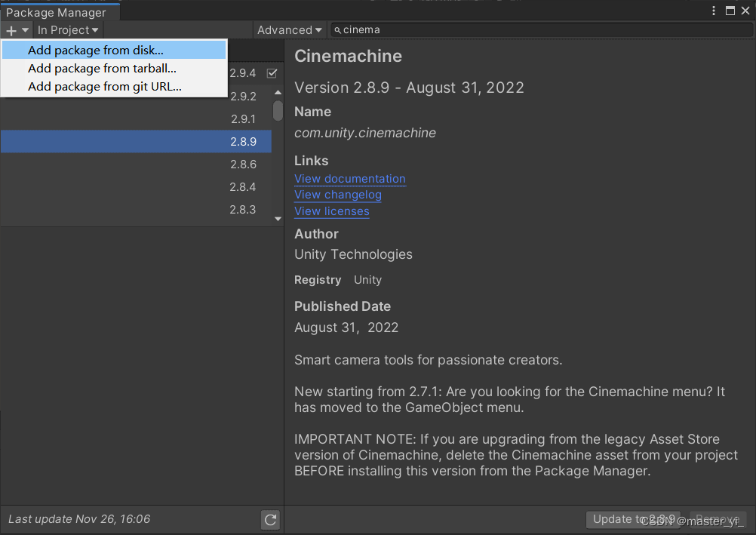Click the Cinemachine package title
This screenshot has width=756, height=535.
[x=348, y=56]
